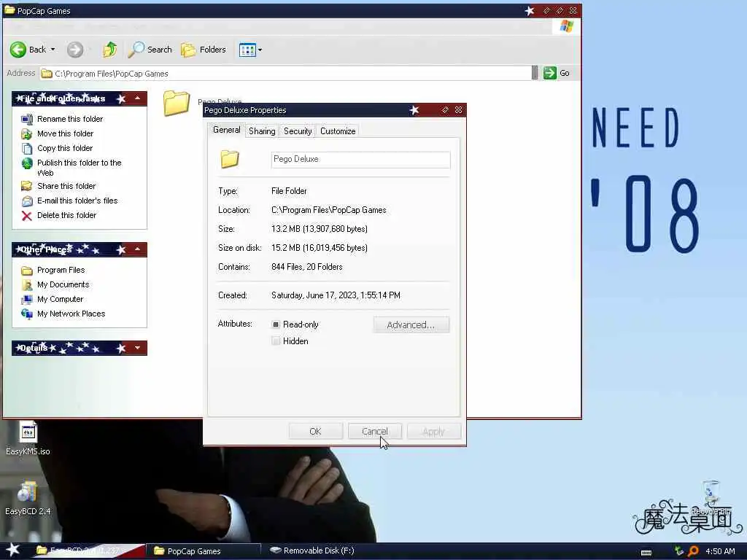Switch to the General tab

(x=226, y=130)
